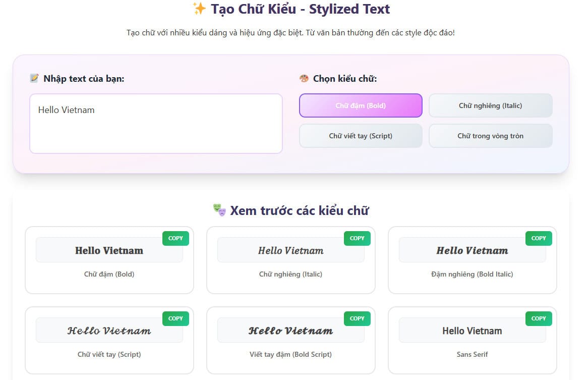Copy the Chữ nghiêng (Italic) preview text
Viewport: 588px width, 380px height.
pos(357,238)
